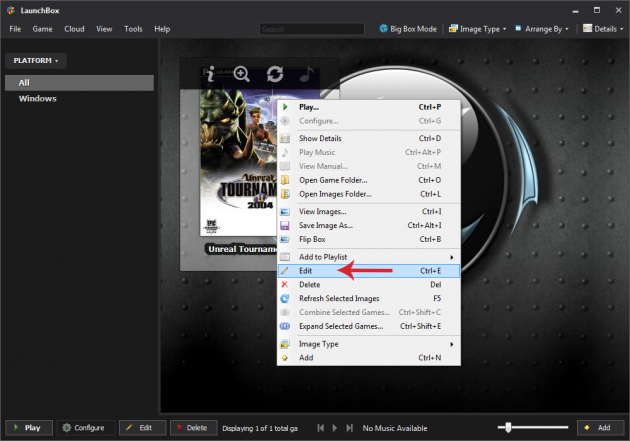The image size is (630, 441).
Task: Expand the PLATFORM filter dropdown
Action: pos(36,61)
